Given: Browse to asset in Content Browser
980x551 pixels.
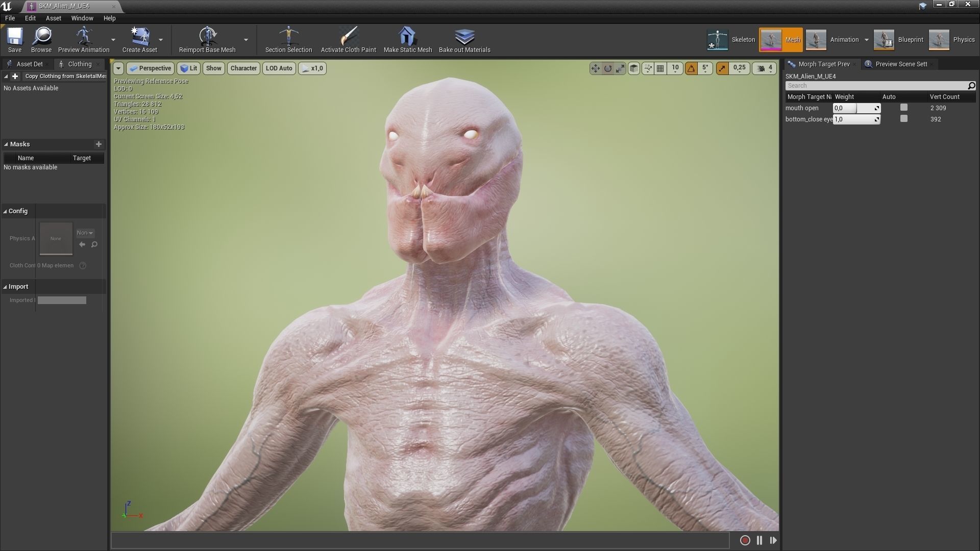Looking at the screenshot, I should coord(41,40).
